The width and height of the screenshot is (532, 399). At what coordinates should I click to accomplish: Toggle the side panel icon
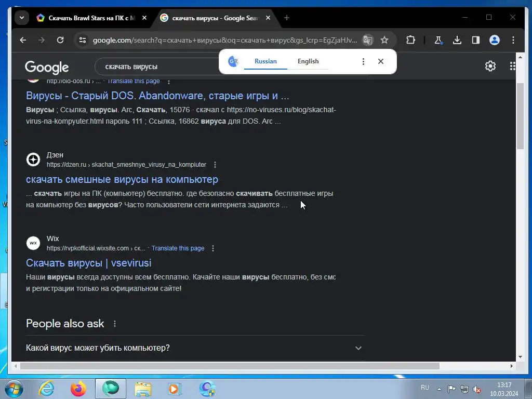pos(476,40)
